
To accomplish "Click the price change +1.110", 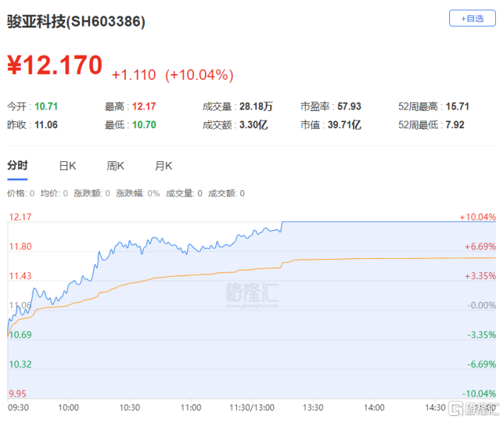I will 134,75.
